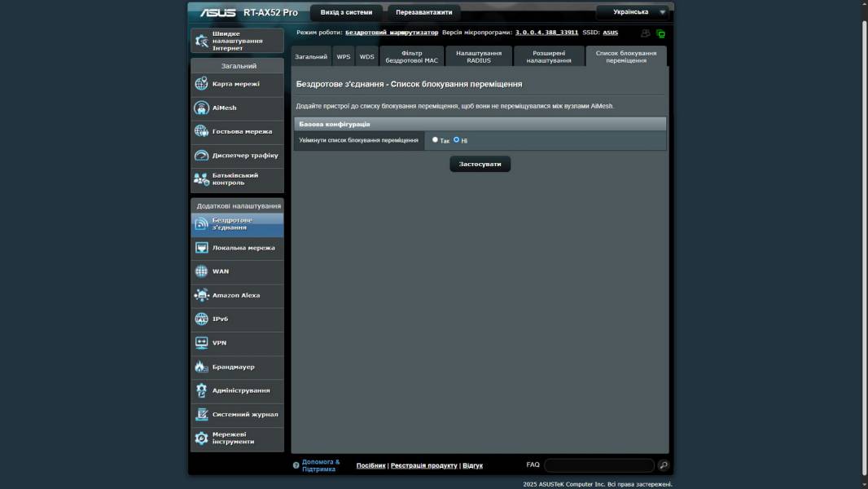Open the Amazon Alexa icon
Image resolution: width=868 pixels, height=489 pixels.
pos(202,295)
